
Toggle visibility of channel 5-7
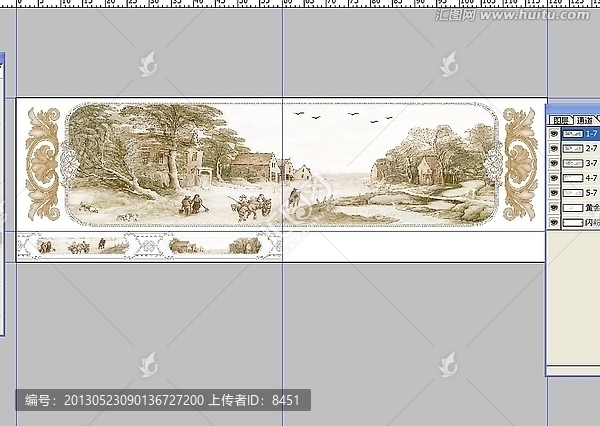pyautogui.click(x=554, y=193)
